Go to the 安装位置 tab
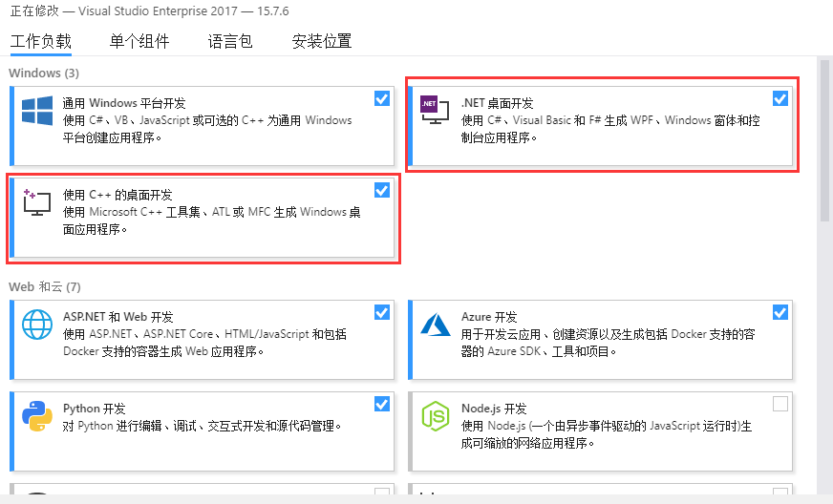Image resolution: width=833 pixels, height=504 pixels. [x=322, y=41]
